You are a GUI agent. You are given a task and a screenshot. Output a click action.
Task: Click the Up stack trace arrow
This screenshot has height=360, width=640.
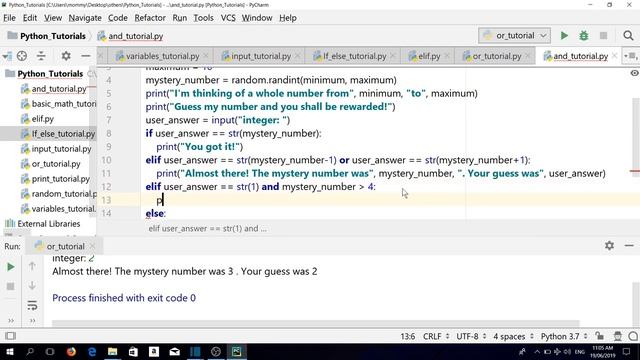(32, 266)
